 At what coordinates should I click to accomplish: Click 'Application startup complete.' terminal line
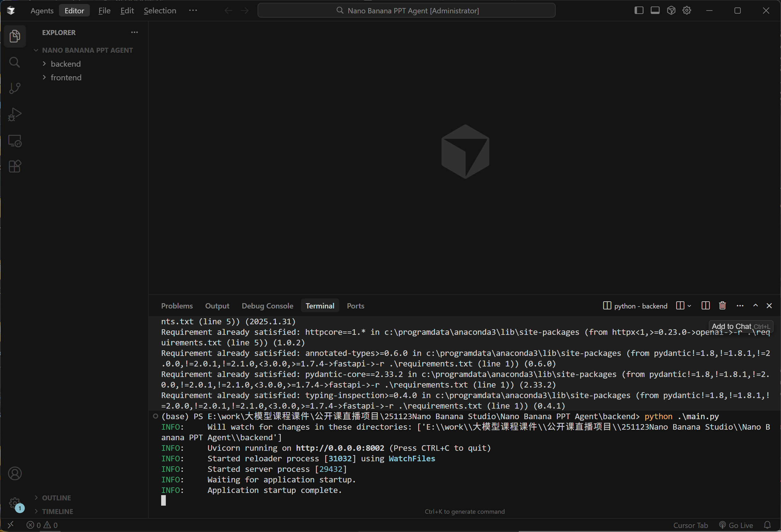click(x=274, y=490)
